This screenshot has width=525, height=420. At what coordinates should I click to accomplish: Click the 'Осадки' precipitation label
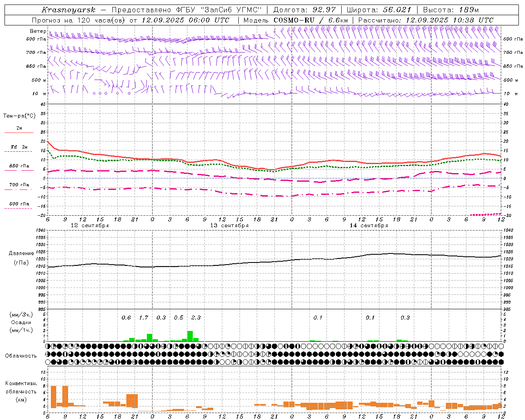click(21, 322)
